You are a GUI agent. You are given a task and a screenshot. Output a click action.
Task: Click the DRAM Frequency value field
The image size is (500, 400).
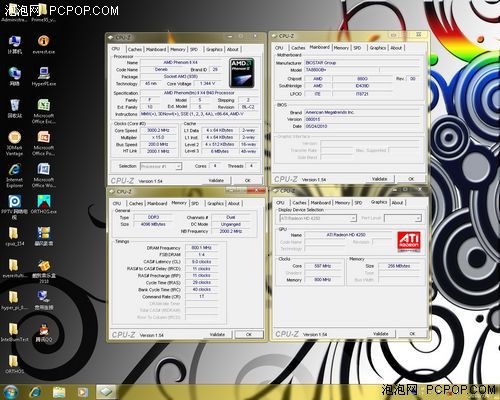click(201, 248)
